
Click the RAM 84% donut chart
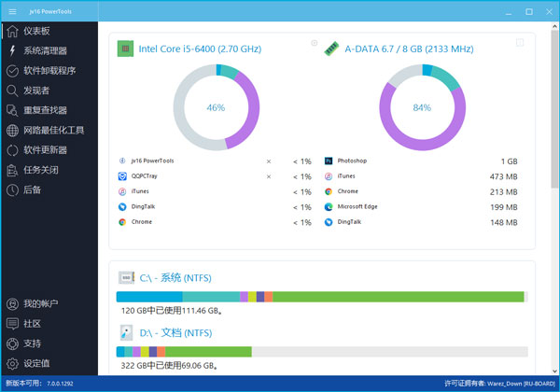(423, 107)
